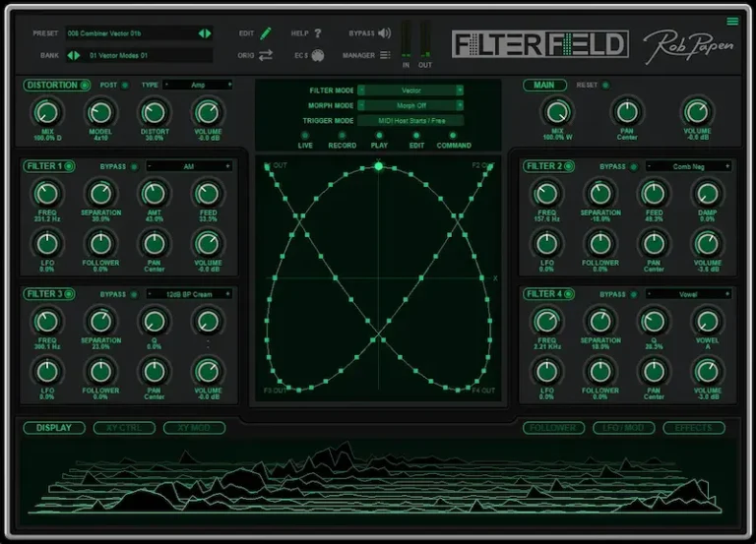The width and height of the screenshot is (756, 544).
Task: Click the bank name 01 Vector Modes 01
Action: pyautogui.click(x=118, y=55)
